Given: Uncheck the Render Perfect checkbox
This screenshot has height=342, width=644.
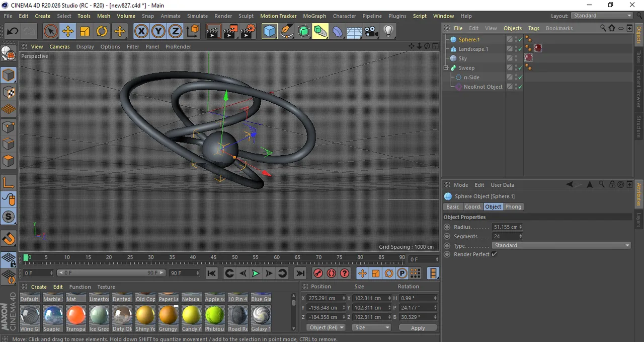Looking at the screenshot, I should (494, 254).
